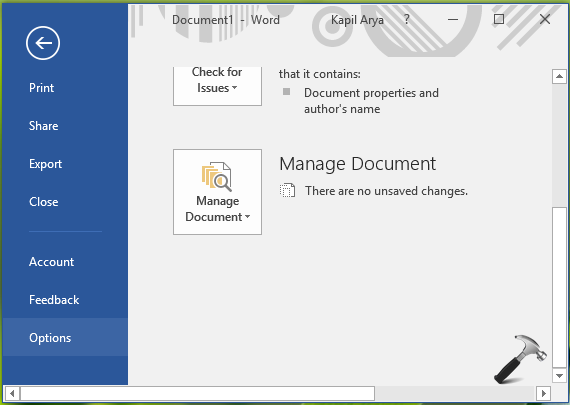This screenshot has width=570, height=405.
Task: Open the Account page
Action: tap(51, 262)
